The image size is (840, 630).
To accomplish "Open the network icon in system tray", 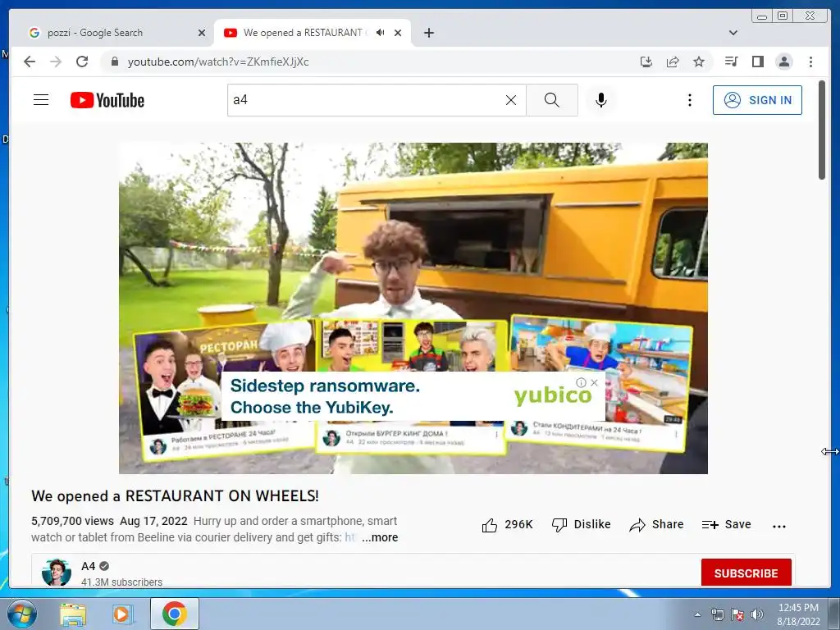I will point(717,614).
